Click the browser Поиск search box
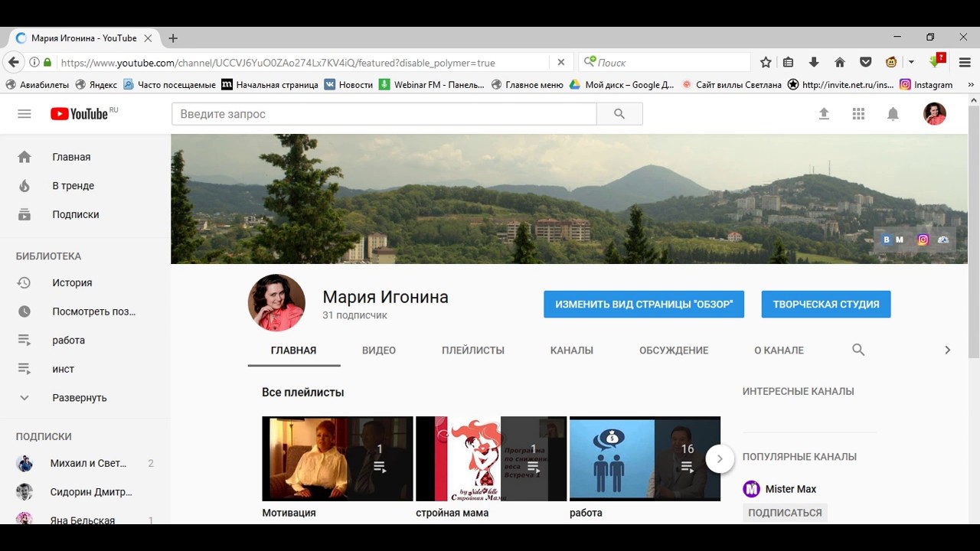 pos(665,63)
